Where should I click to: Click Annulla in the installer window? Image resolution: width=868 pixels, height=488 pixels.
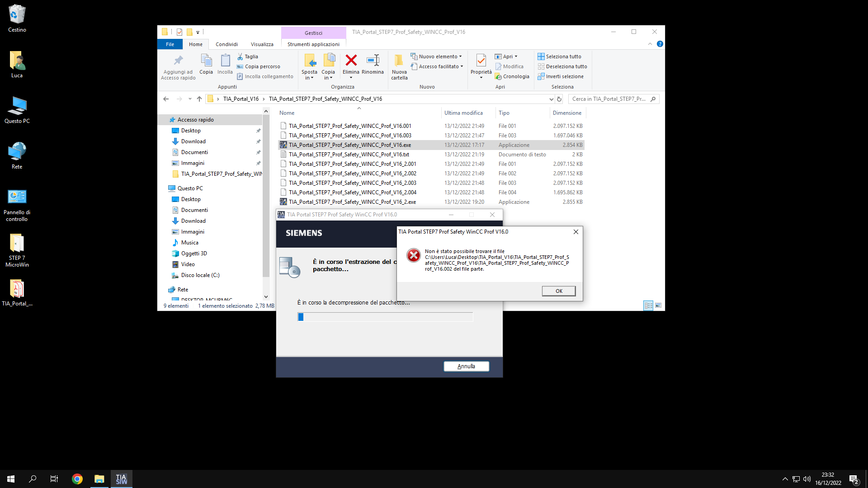[x=466, y=366]
